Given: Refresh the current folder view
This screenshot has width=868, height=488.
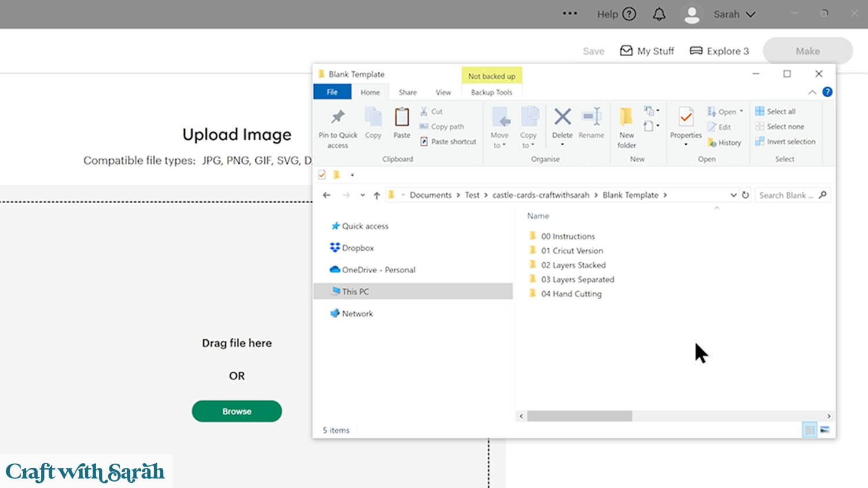Looking at the screenshot, I should [x=745, y=195].
